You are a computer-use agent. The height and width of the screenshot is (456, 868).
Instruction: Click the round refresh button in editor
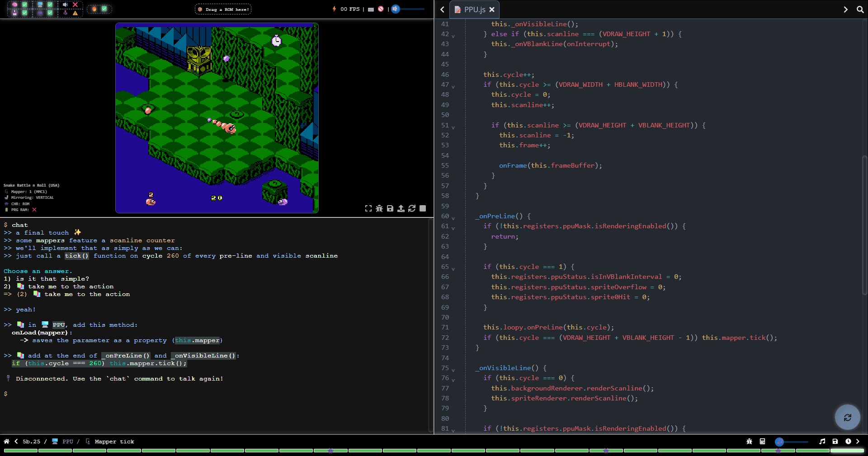(x=847, y=417)
